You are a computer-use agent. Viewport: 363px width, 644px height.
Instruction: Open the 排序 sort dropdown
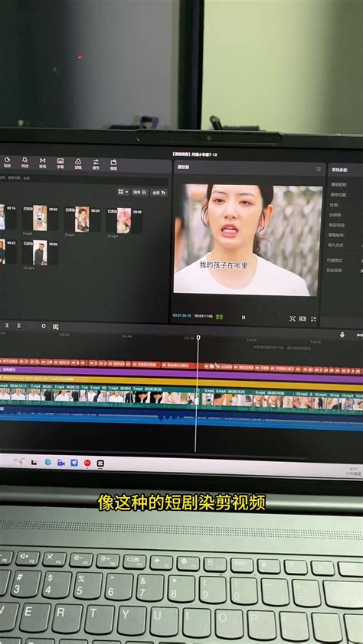(139, 192)
